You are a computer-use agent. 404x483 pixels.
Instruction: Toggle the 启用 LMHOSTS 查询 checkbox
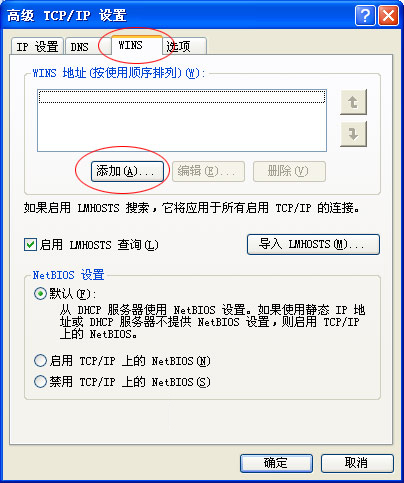[x=30, y=245]
